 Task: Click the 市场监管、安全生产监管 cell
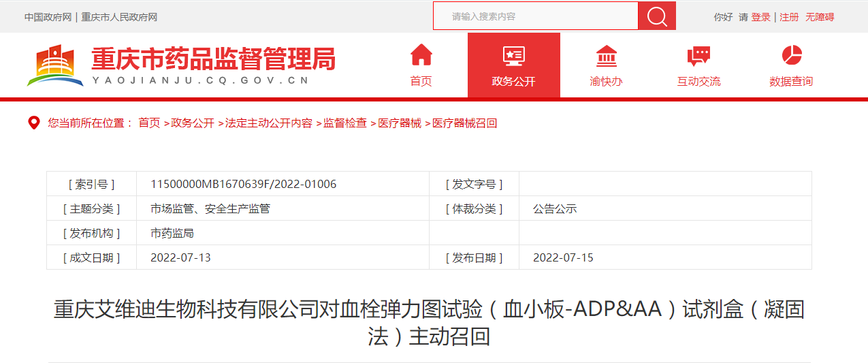pos(210,208)
